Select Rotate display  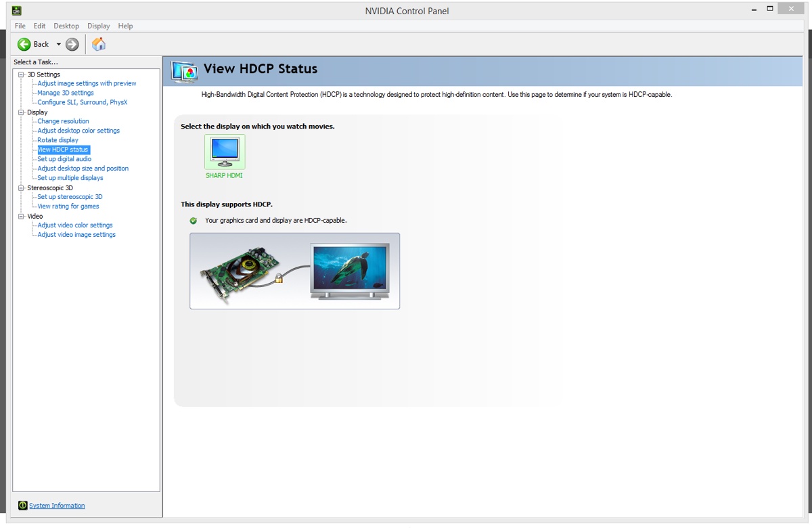point(58,140)
